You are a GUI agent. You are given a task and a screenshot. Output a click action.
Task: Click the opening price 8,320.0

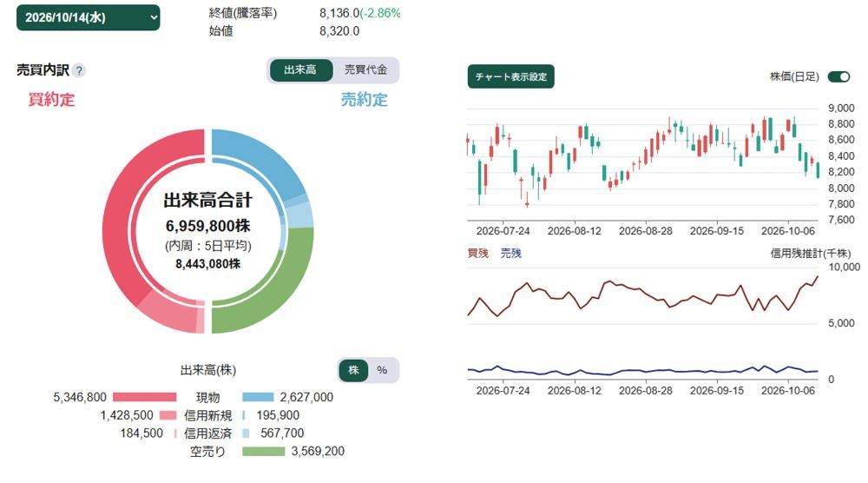click(339, 31)
